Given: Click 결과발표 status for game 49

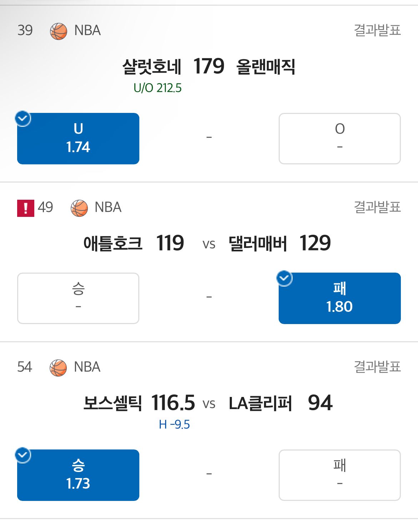Looking at the screenshot, I should coord(377,207).
